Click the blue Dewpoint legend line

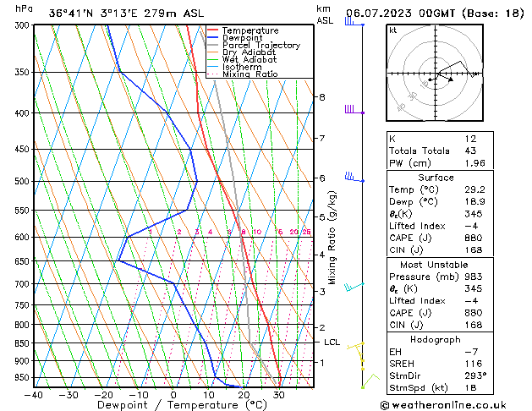coord(212,38)
